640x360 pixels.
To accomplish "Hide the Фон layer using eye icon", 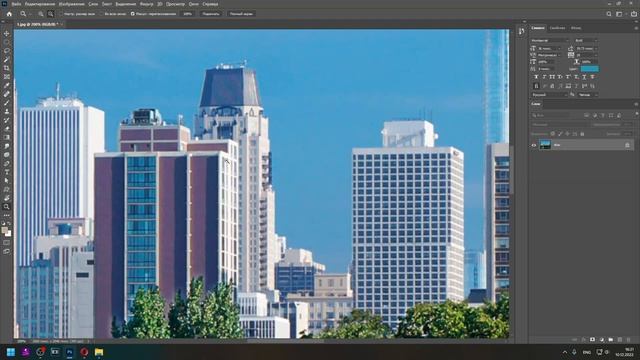I will [534, 145].
